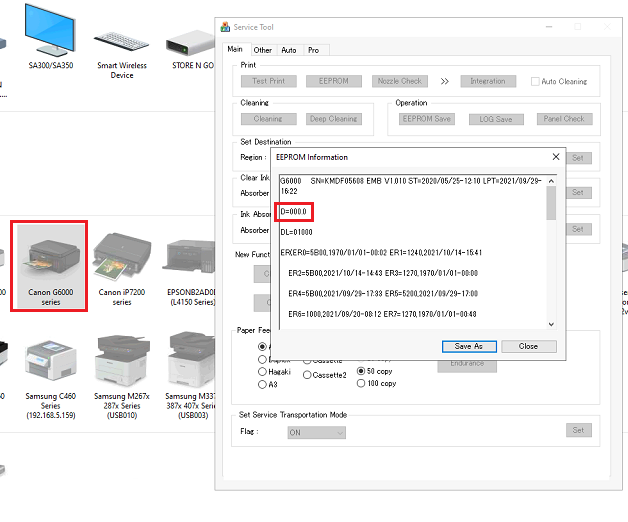Viewport: 628px width, 522px height.
Task: Click the EEPROM text scrollbar down arrow
Action: (552, 324)
